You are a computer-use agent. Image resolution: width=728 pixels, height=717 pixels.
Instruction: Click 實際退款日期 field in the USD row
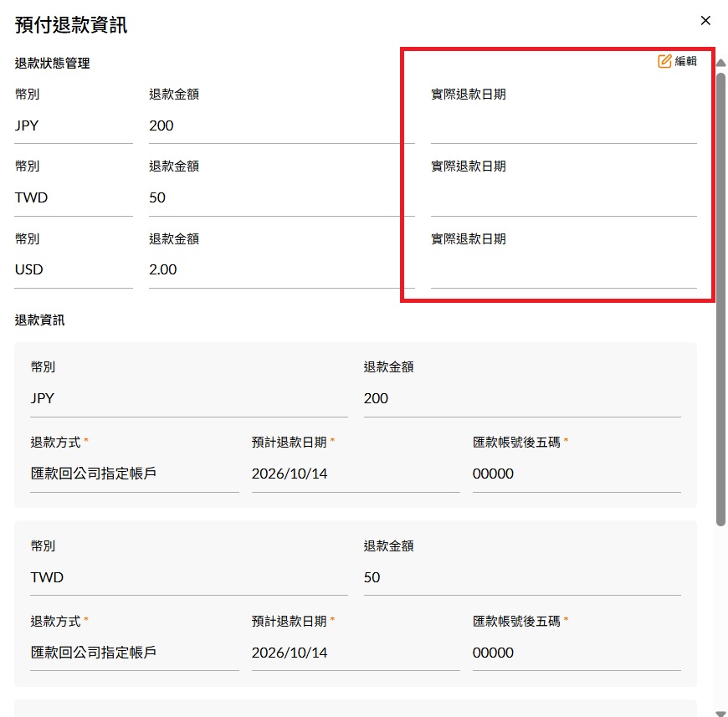tap(564, 269)
